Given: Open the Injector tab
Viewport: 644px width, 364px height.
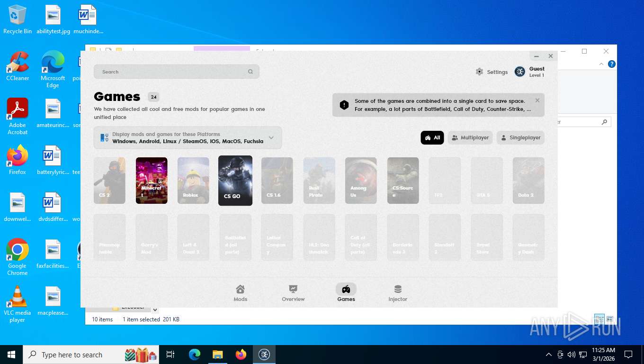Looking at the screenshot, I should coord(398,293).
